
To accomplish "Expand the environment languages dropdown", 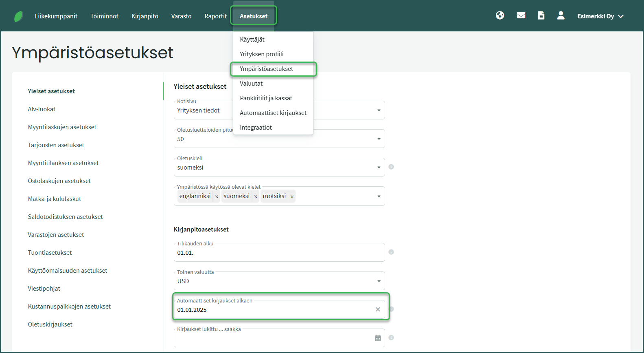I will point(379,196).
